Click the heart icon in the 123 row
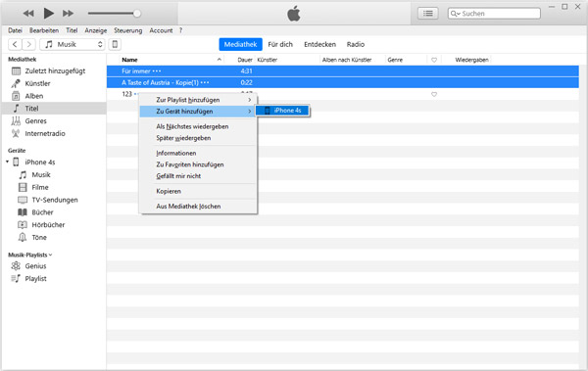 click(434, 94)
